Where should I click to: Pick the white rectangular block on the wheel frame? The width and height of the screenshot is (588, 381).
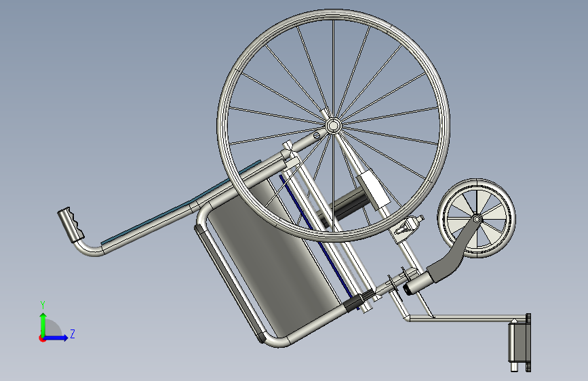tap(373, 188)
